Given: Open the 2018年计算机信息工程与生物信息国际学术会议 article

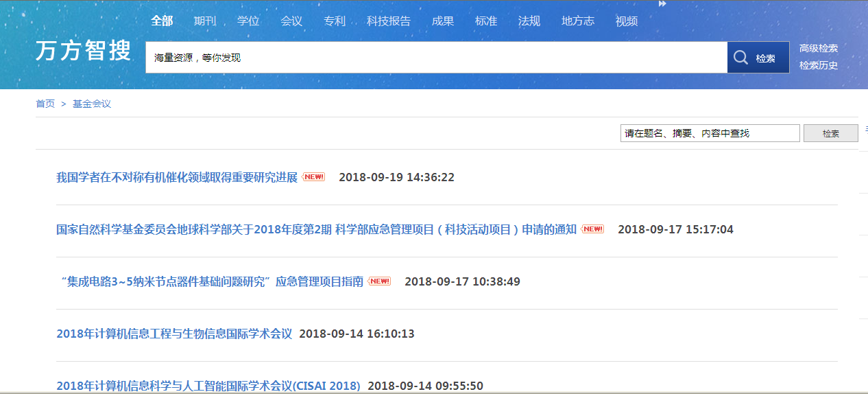Looking at the screenshot, I should pyautogui.click(x=174, y=334).
